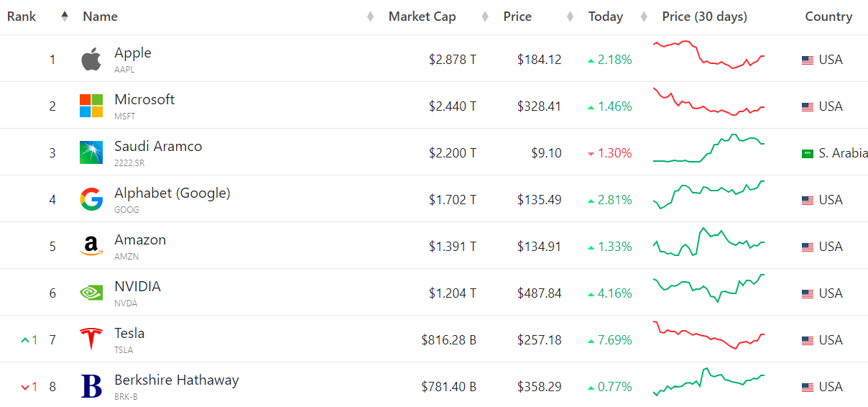The image size is (868, 407).
Task: Sort by Name column header
Action: [x=101, y=17]
